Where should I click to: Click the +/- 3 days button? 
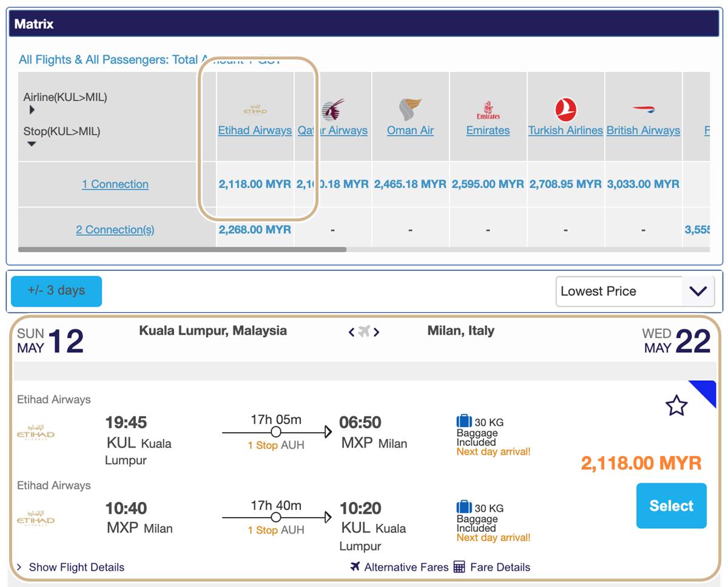[x=56, y=291]
